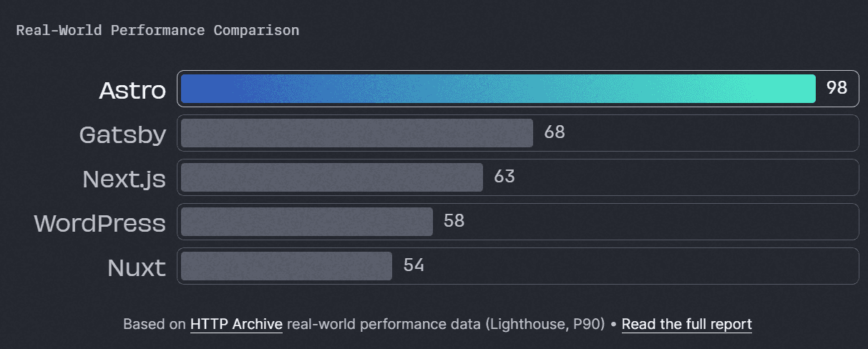The image size is (868, 349).
Task: Click the Nuxt score value 54
Action: tap(414, 265)
